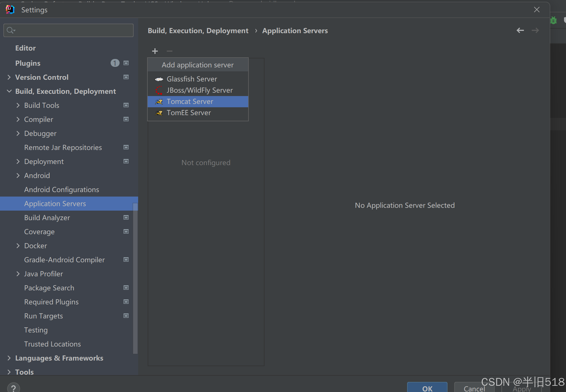Expand the Version Control section
The height and width of the screenshot is (392, 566).
click(x=9, y=77)
